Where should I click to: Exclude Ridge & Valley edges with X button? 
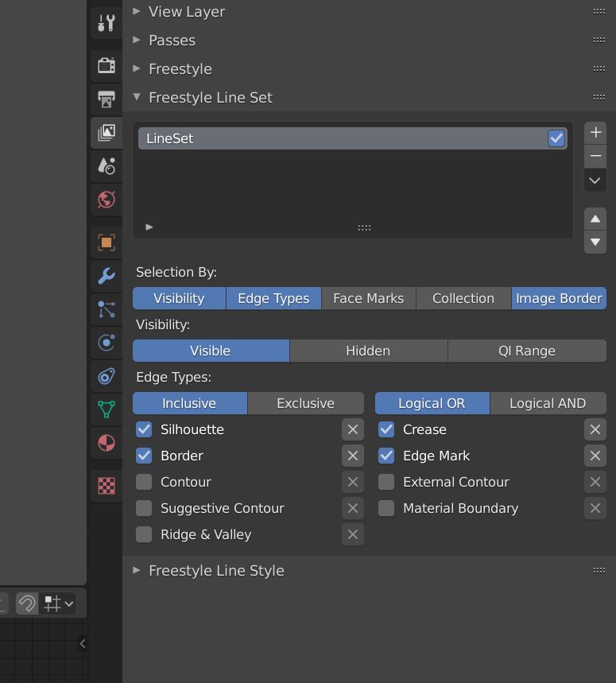tap(353, 534)
